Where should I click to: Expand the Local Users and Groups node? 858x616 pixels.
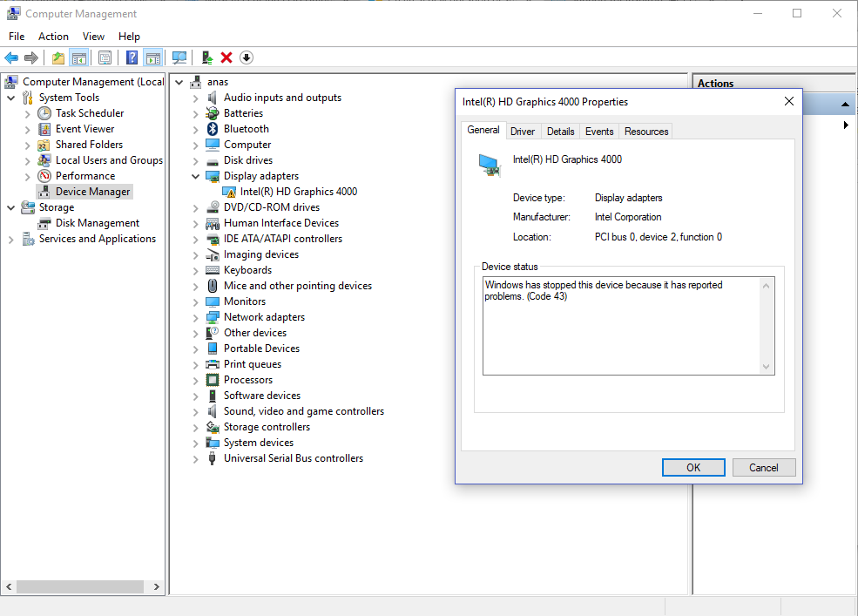point(27,161)
